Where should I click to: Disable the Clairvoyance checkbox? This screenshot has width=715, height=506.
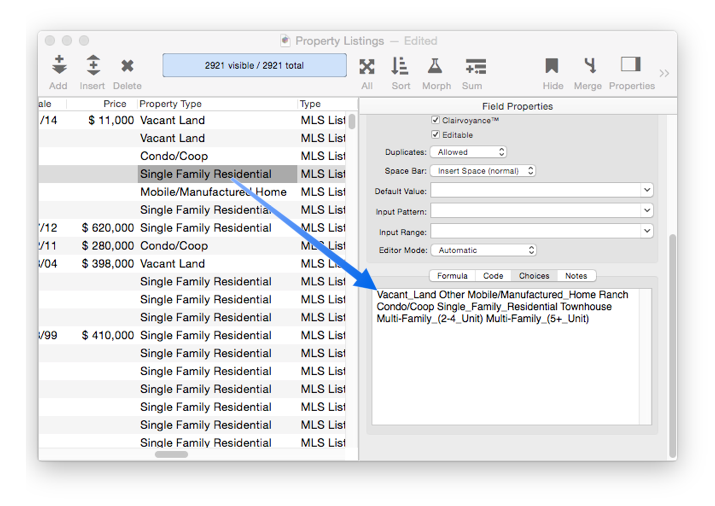click(x=435, y=120)
